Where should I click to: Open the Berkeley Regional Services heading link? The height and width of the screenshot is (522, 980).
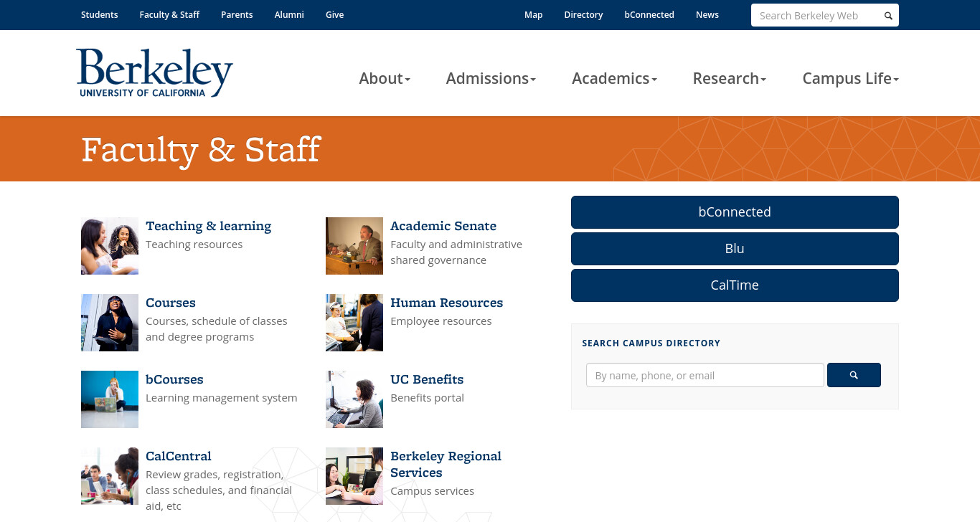tap(446, 465)
